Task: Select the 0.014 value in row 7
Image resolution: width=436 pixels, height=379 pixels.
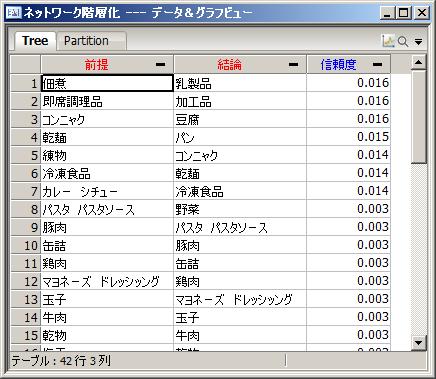Action: pyautogui.click(x=349, y=191)
